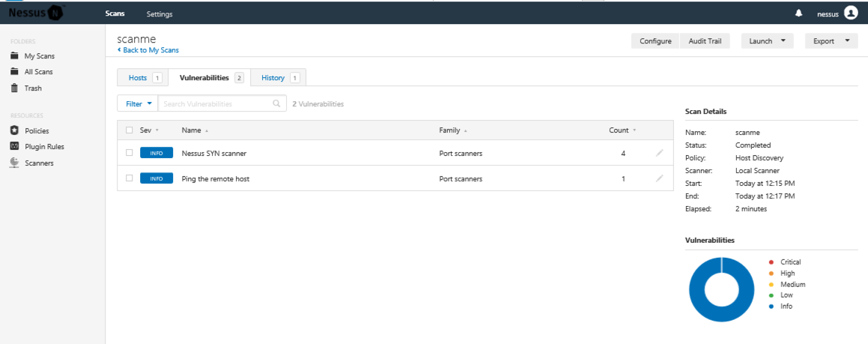Open the nessus user account icon
868x344 pixels.
point(850,13)
